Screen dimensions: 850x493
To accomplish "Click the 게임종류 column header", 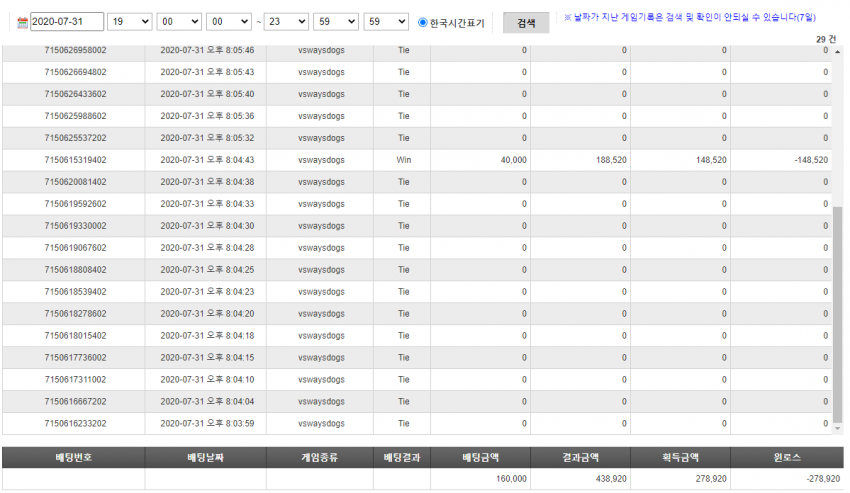I will pos(320,457).
